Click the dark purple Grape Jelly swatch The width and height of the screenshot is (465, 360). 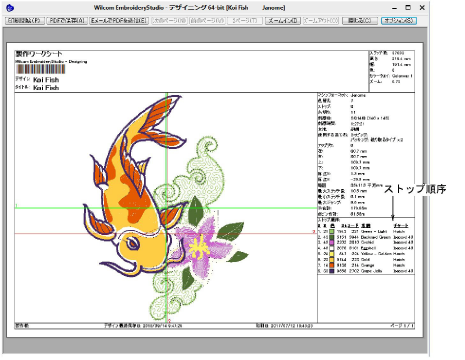[332, 271]
